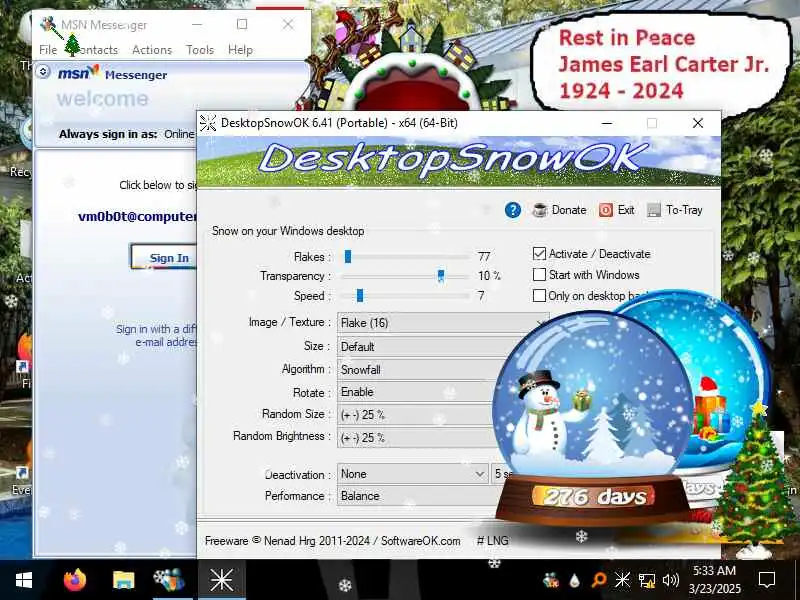
Task: Open the network status tray icon
Action: [646, 580]
